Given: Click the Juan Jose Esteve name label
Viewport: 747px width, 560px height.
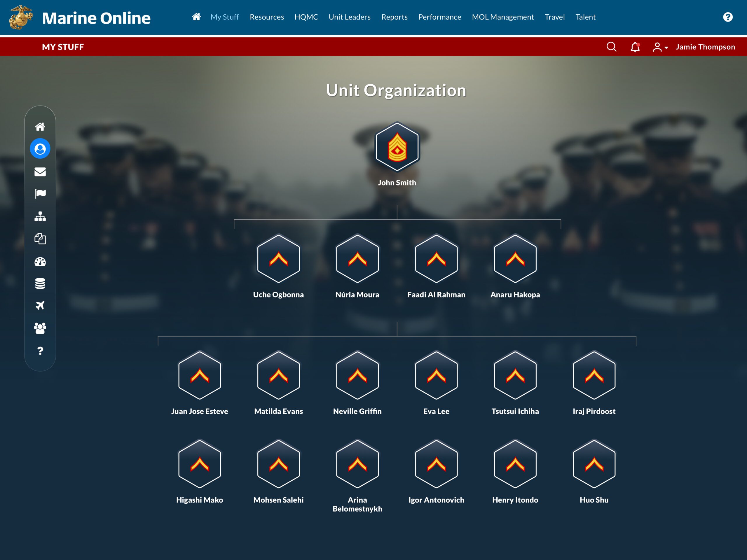Looking at the screenshot, I should point(200,411).
